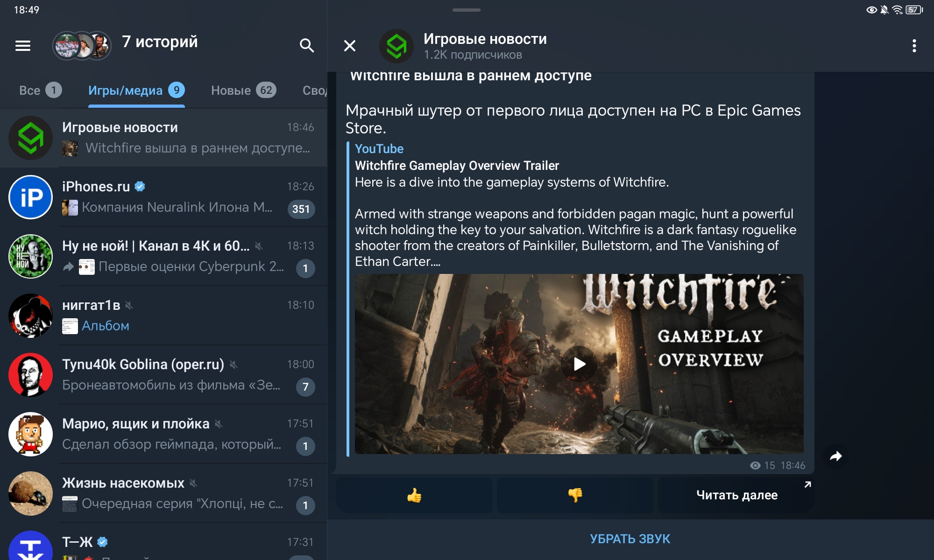
Task: Open the Марио, ящик и плойка chat
Action: click(x=163, y=434)
